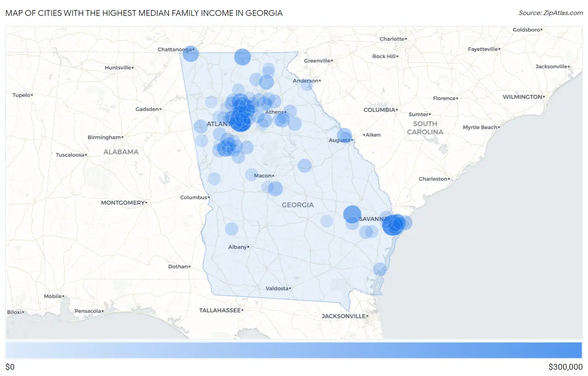
Task: Click the bubble west of Macon
Action: [x=251, y=174]
